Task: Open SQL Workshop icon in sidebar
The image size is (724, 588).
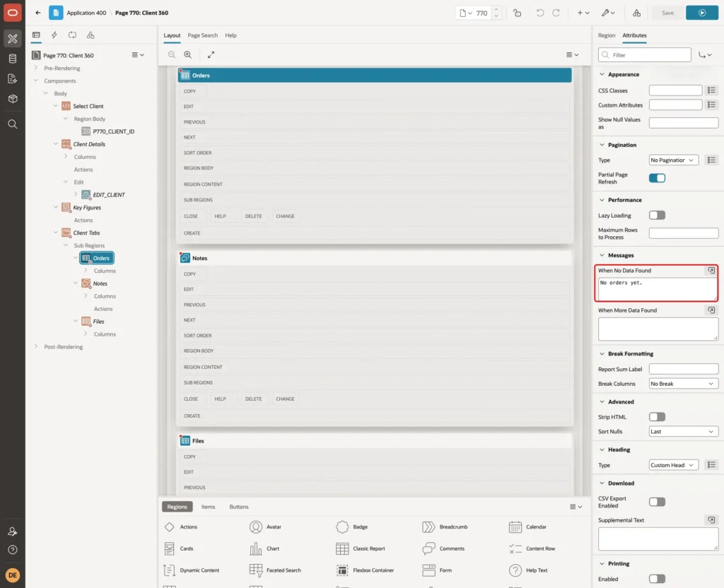Action: (13, 59)
